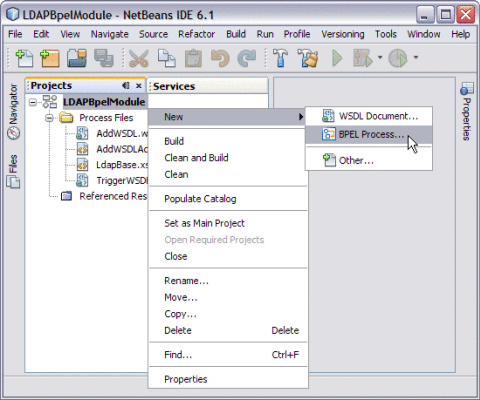The image size is (480, 400).
Task: Open the Profile menu
Action: pyautogui.click(x=297, y=34)
